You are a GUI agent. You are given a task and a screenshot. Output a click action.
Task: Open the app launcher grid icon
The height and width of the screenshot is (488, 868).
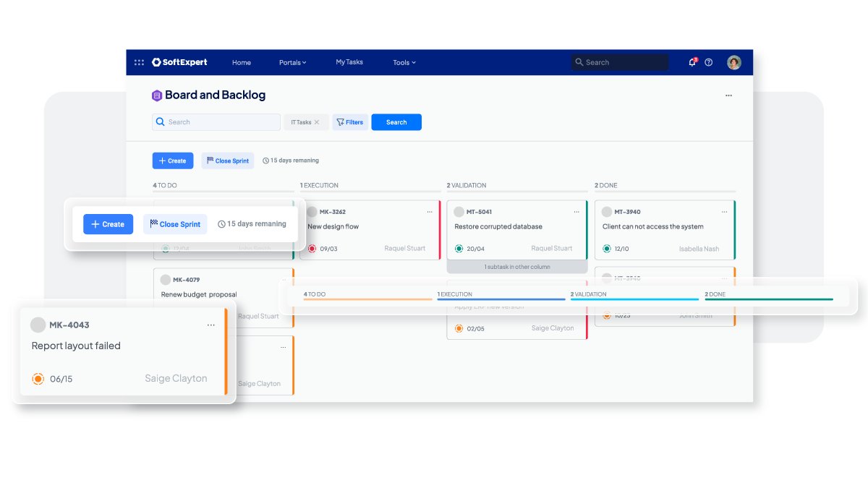pyautogui.click(x=139, y=62)
